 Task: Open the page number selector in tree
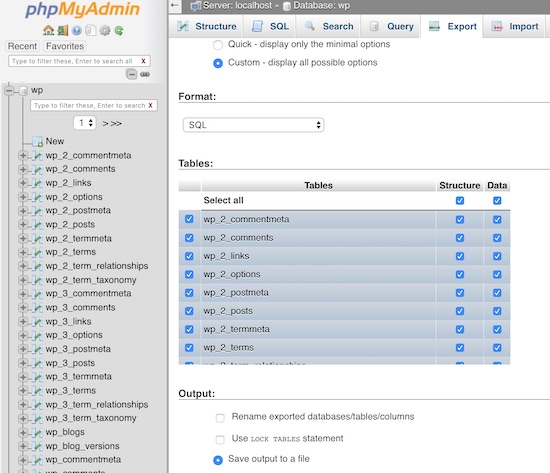(85, 123)
